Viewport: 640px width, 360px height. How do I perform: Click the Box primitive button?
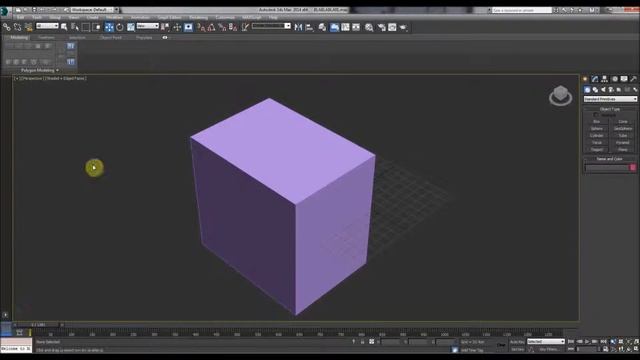pyautogui.click(x=597, y=122)
